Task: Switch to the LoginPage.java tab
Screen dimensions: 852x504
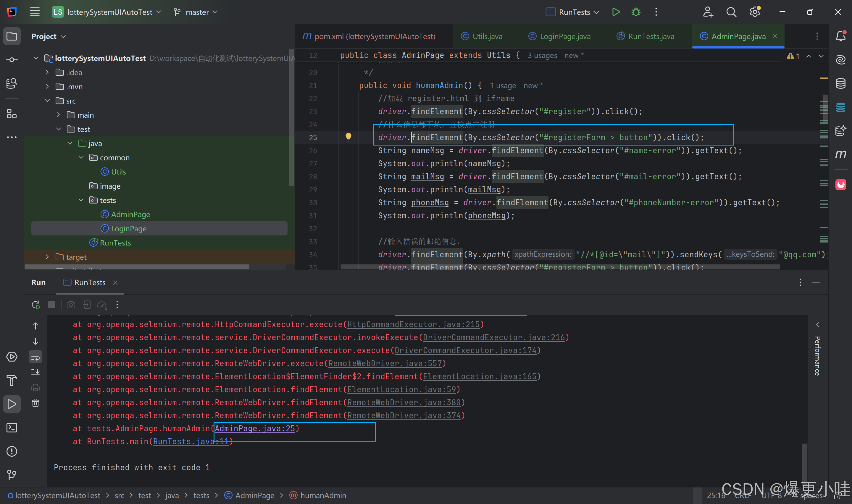Action: (x=565, y=36)
